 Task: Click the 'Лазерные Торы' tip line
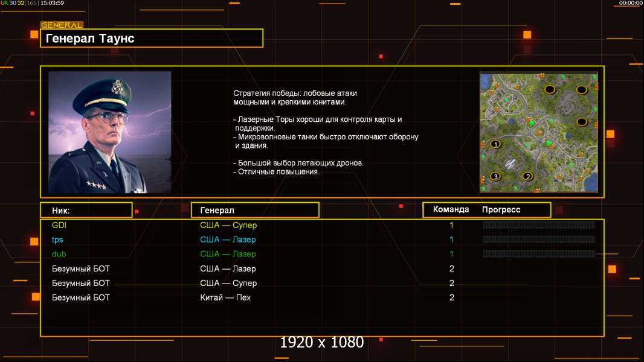[x=318, y=124]
